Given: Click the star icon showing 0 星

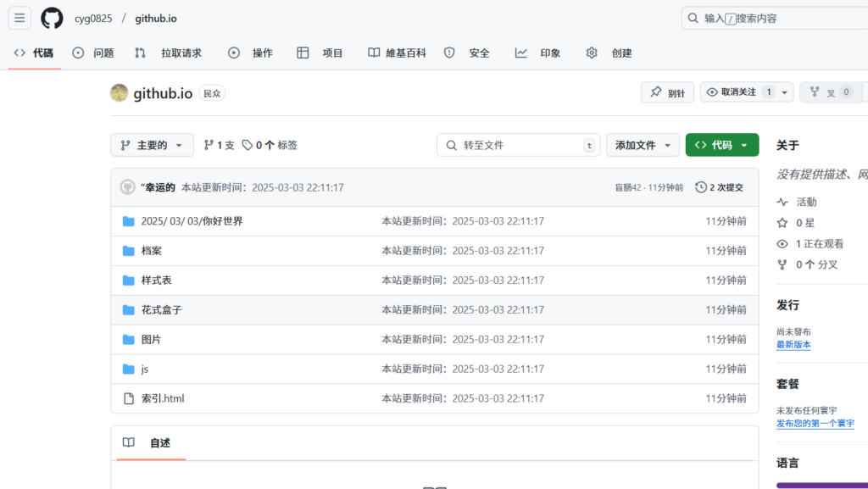Looking at the screenshot, I should pyautogui.click(x=782, y=223).
